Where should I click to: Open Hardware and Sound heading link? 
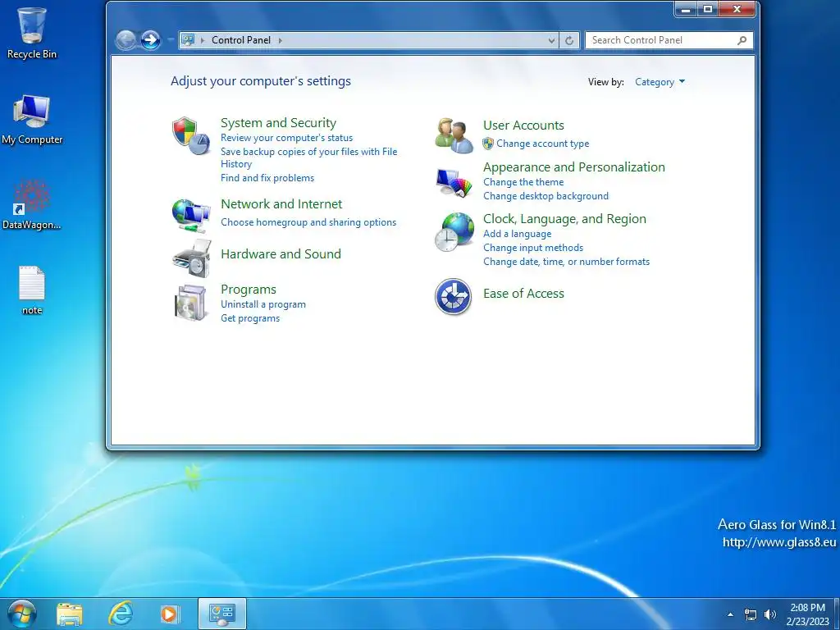tap(281, 254)
